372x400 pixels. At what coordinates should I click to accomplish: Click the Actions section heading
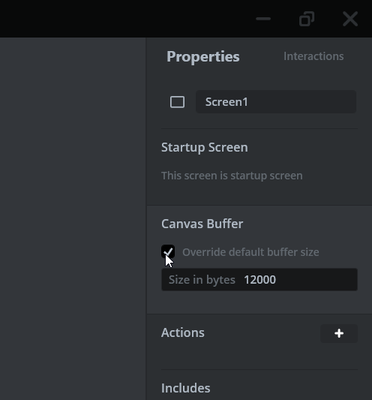tap(183, 333)
